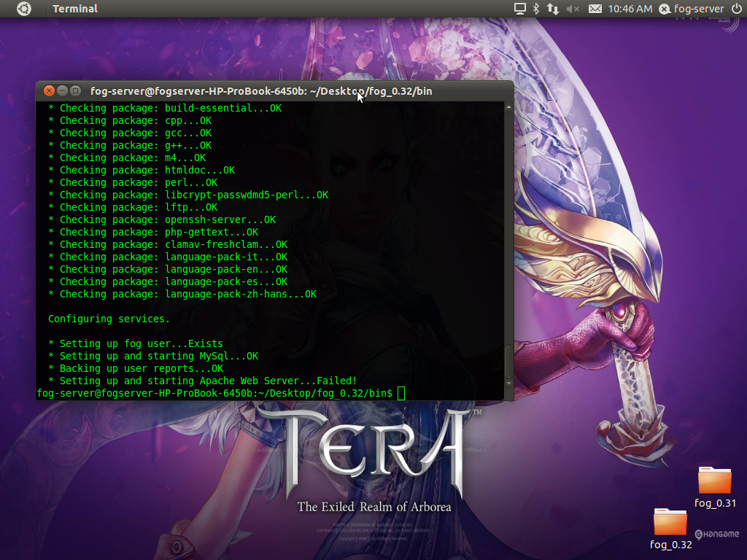Click the shell prompt path text
Viewport: 747px width, 560px height.
point(214,393)
